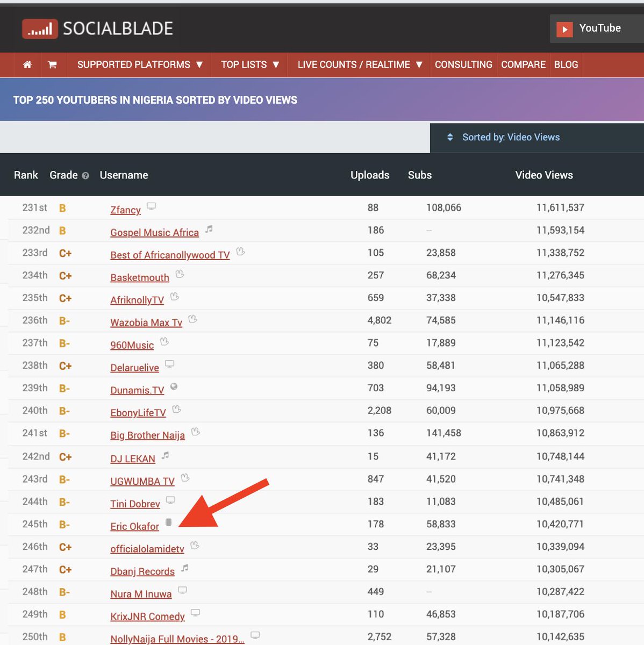Click the Video Views column header
The image size is (644, 645).
tap(544, 175)
